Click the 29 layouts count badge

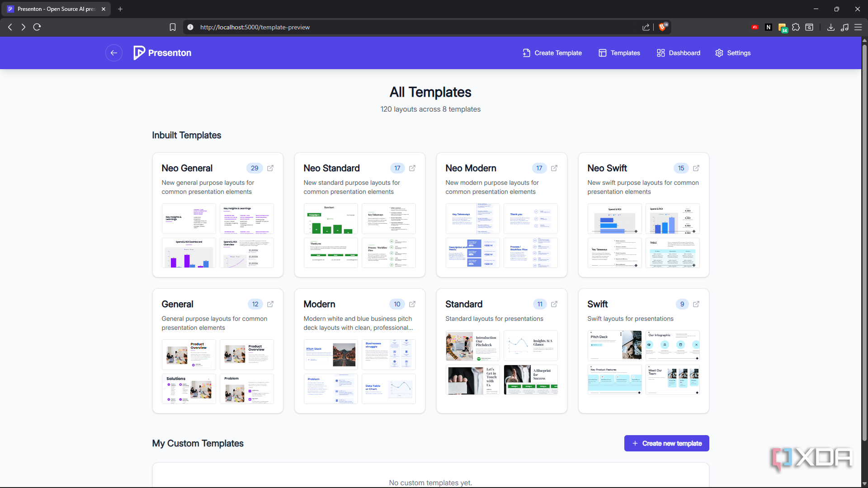tap(255, 168)
